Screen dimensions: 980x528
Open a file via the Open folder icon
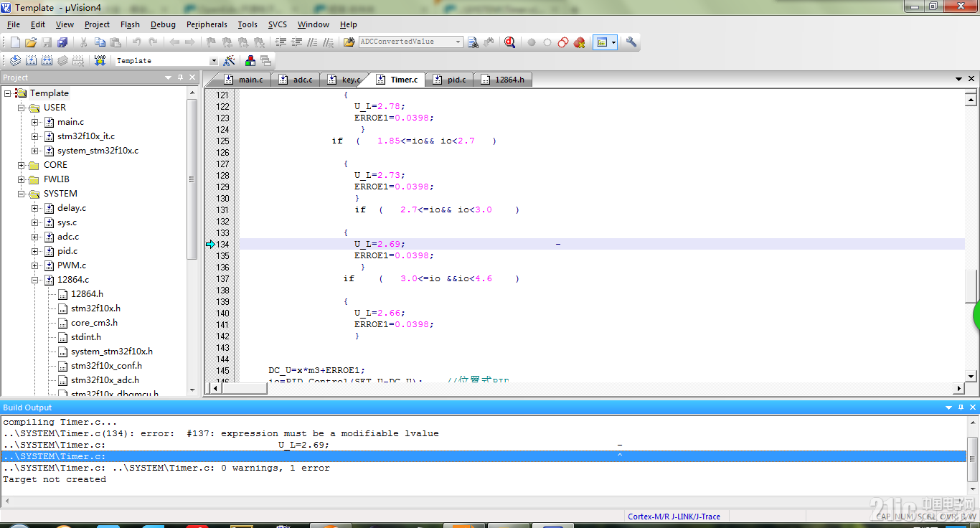31,42
